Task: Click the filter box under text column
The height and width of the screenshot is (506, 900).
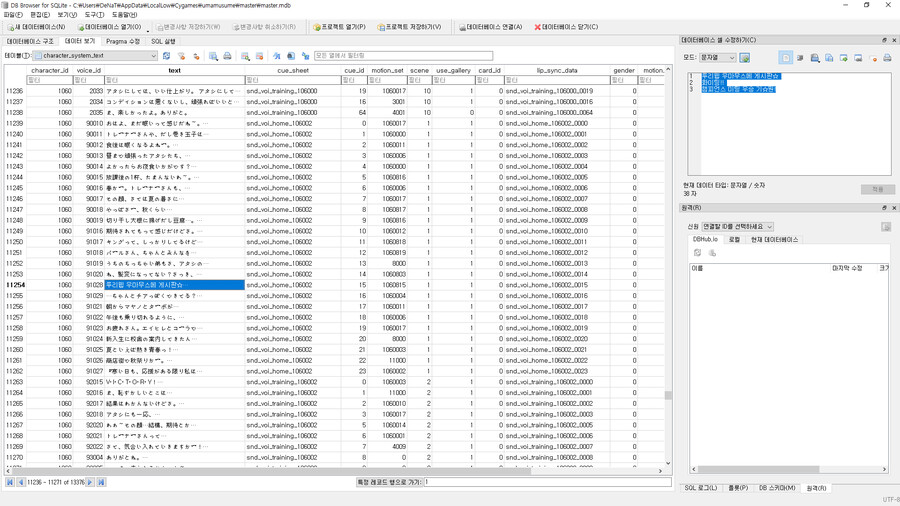Action: [x=174, y=80]
